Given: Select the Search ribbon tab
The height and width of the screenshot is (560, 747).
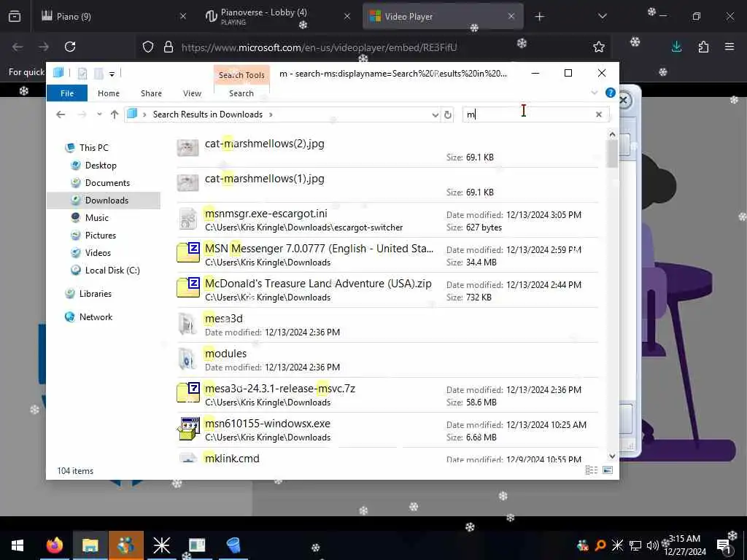Looking at the screenshot, I should point(241,93).
